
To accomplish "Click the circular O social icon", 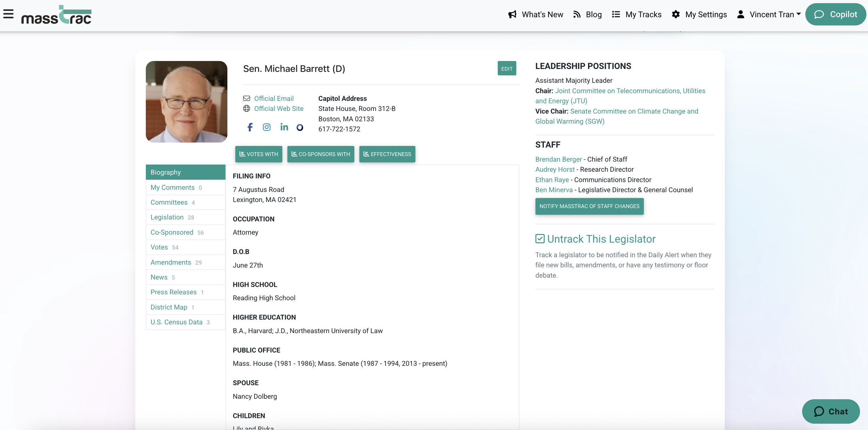I will click(x=300, y=127).
